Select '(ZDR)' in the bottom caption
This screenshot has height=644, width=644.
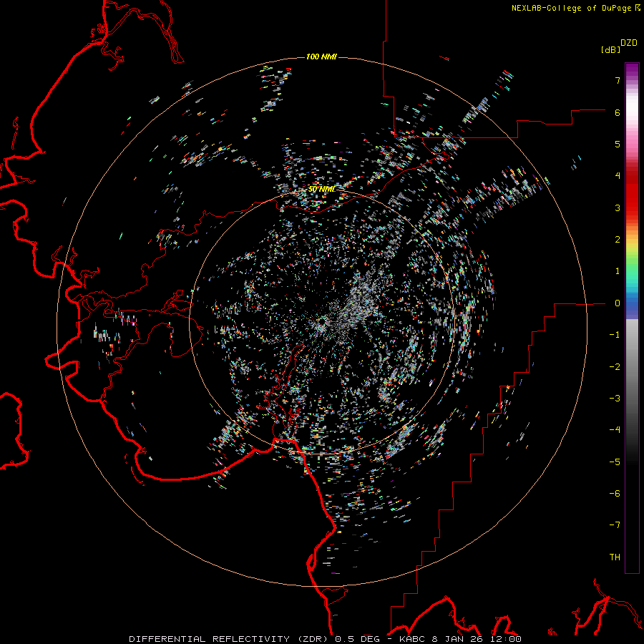313,639
